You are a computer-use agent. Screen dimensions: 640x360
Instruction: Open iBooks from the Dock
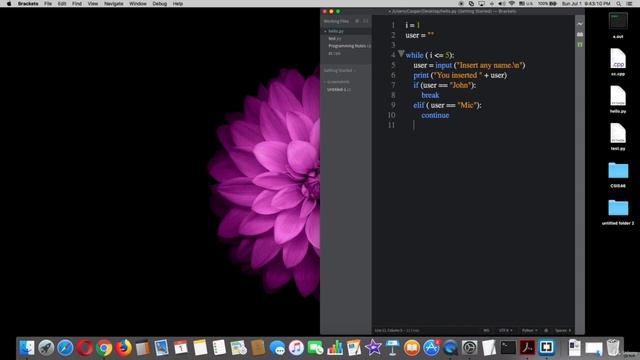point(412,348)
